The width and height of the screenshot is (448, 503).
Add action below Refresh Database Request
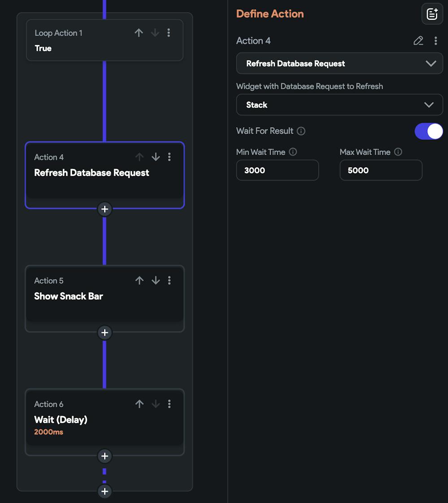[x=104, y=209]
